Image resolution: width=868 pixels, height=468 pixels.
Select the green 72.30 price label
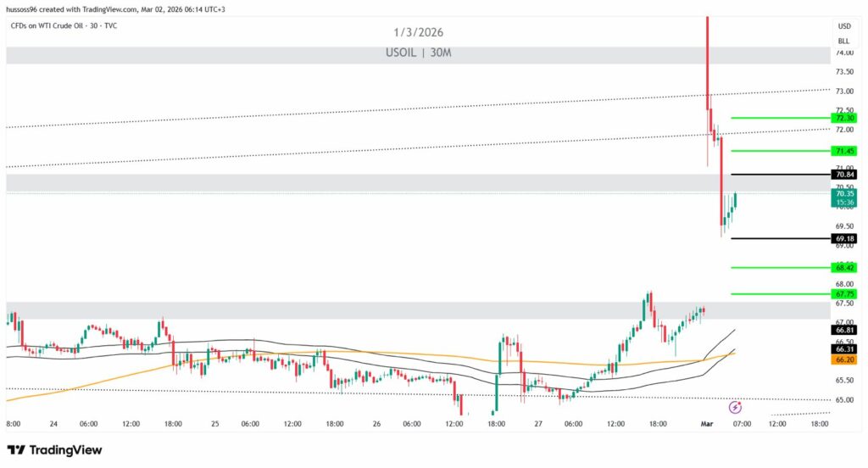click(844, 118)
